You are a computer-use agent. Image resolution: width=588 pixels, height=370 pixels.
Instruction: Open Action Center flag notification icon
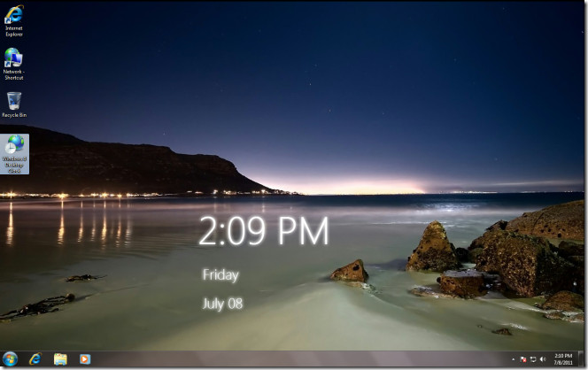tap(523, 359)
